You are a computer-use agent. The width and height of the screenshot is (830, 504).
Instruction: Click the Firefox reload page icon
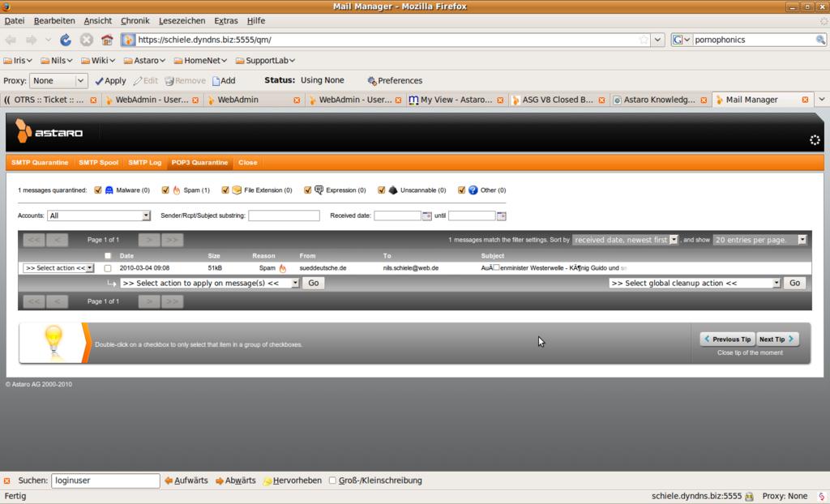[66, 40]
